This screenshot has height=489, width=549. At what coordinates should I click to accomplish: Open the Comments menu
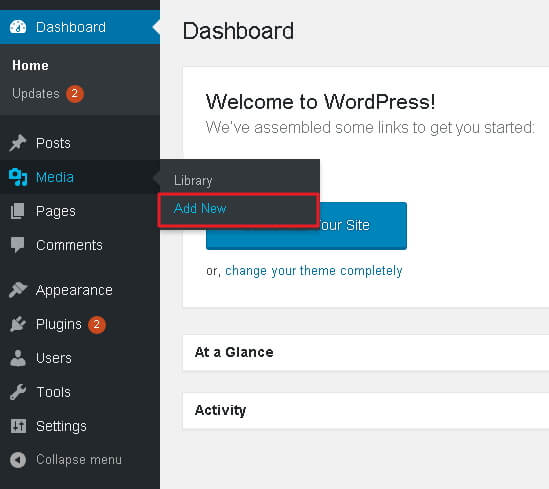tap(80, 245)
